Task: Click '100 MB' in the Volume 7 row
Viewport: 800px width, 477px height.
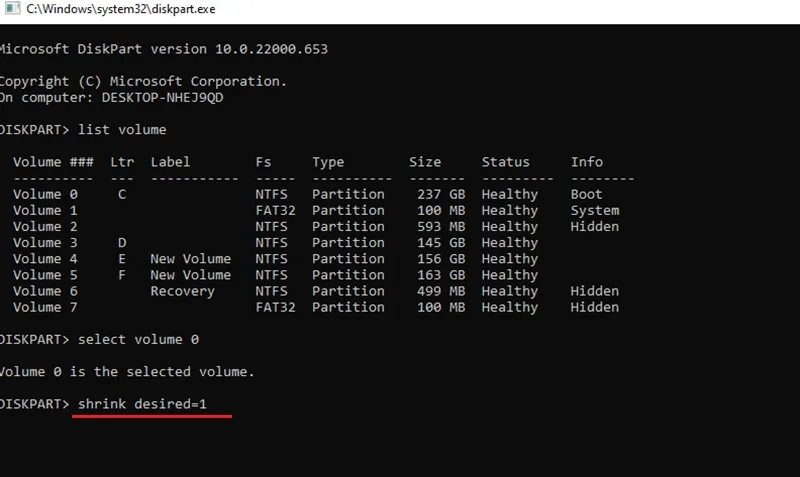Action: 441,307
